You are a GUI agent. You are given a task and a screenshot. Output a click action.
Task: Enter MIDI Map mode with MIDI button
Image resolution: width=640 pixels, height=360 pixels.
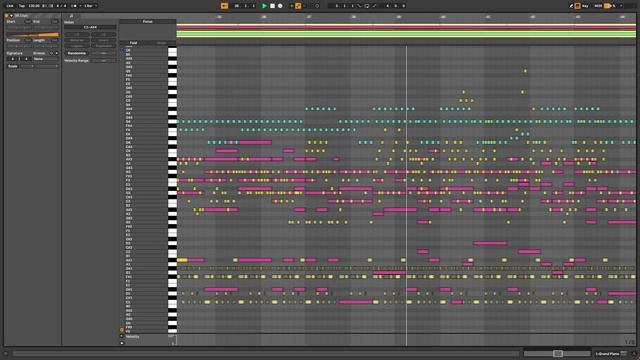point(598,6)
